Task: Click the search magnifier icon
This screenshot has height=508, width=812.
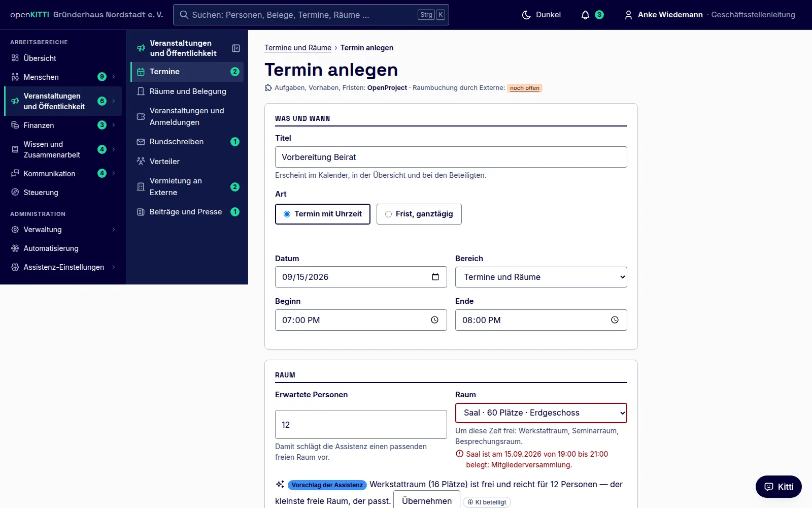Action: pos(184,15)
